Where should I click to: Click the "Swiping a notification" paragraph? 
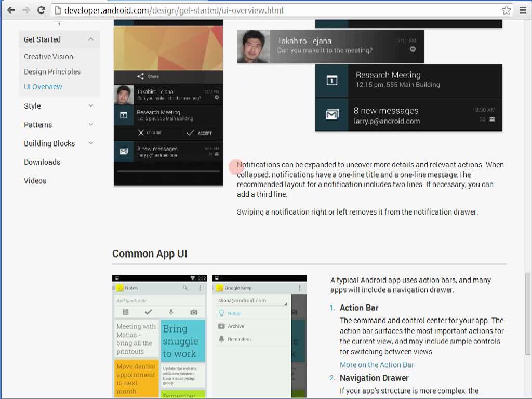coord(357,212)
